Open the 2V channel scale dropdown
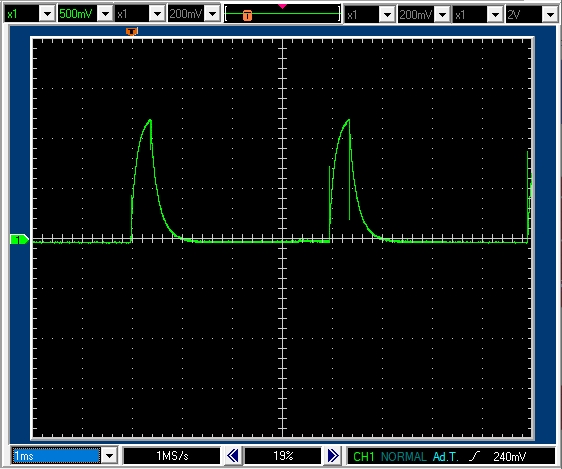This screenshot has height=469, width=562. tap(550, 15)
